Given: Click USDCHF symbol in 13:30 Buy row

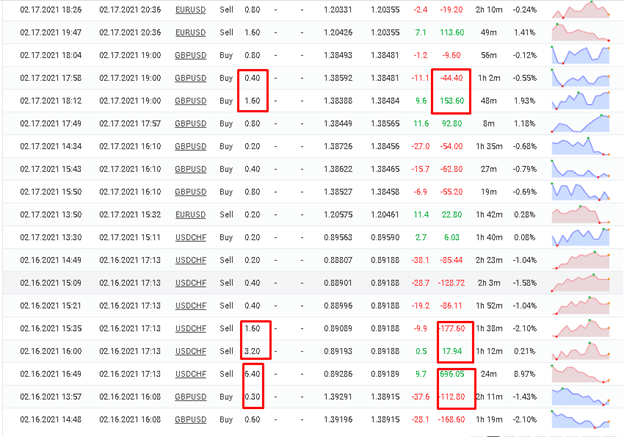Looking at the screenshot, I should [190, 238].
